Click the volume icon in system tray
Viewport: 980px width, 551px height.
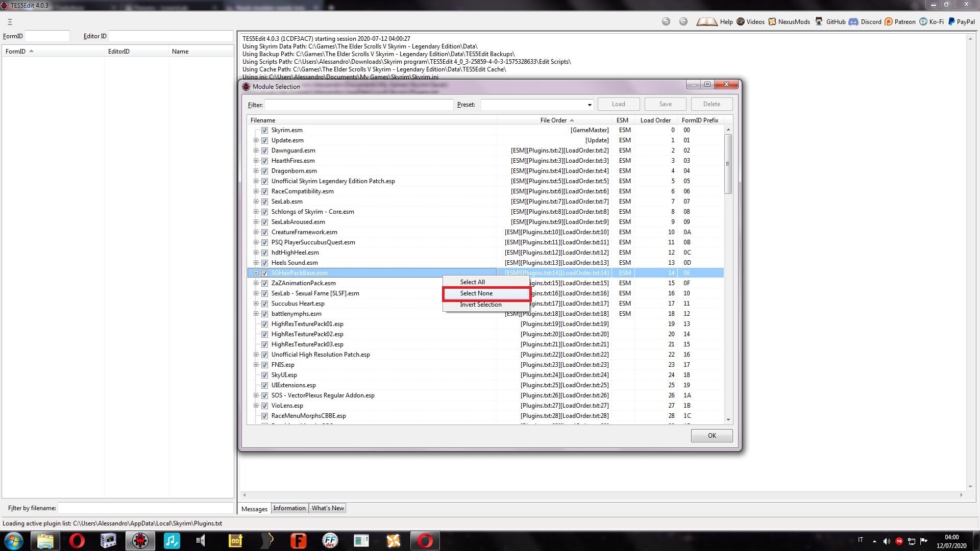[x=887, y=541]
